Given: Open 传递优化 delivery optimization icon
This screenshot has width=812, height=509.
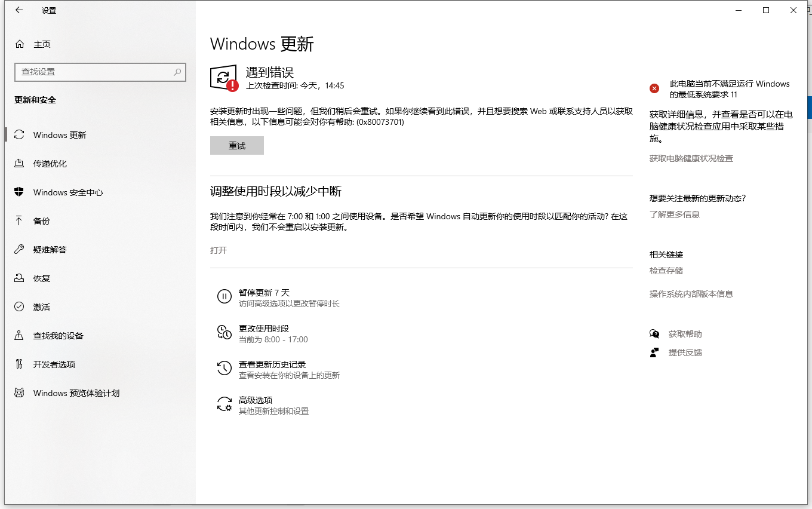Looking at the screenshot, I should coord(19,163).
